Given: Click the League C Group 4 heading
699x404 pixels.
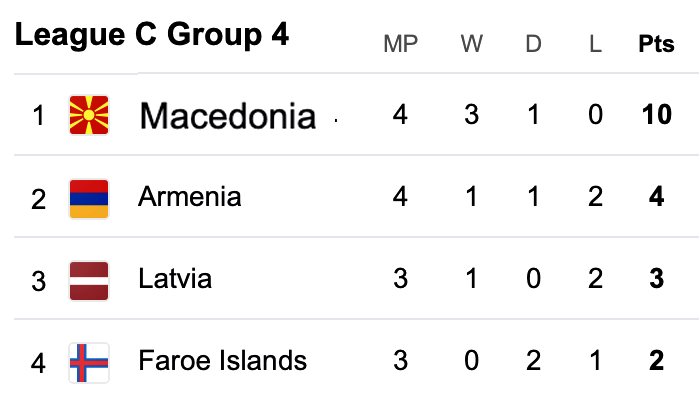Looking at the screenshot, I should (x=152, y=36).
